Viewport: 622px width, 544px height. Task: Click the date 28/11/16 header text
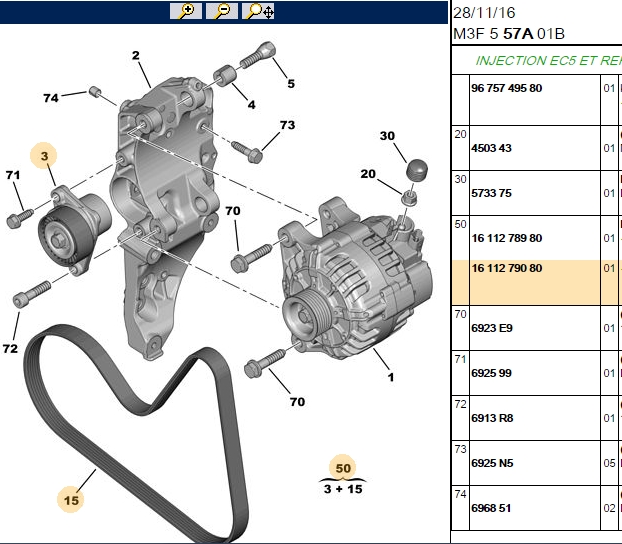(484, 13)
